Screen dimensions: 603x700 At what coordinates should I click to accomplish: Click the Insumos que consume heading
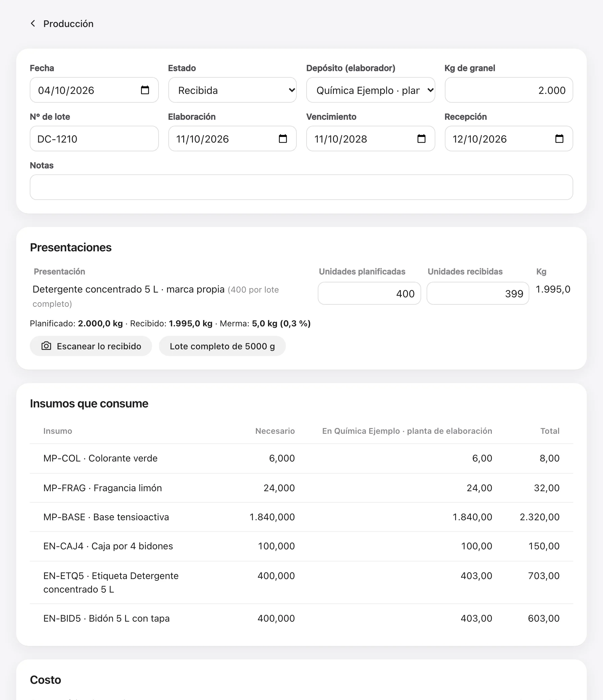tap(89, 403)
